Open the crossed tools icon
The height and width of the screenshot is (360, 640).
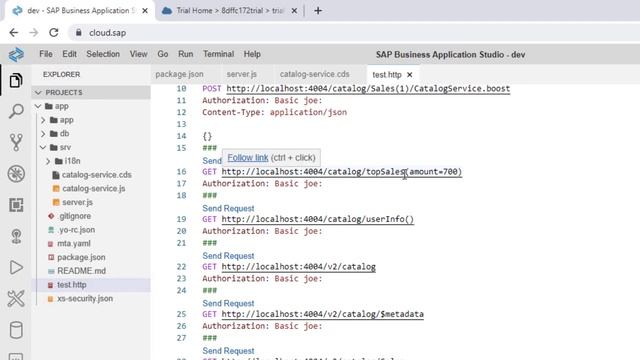tap(16, 299)
